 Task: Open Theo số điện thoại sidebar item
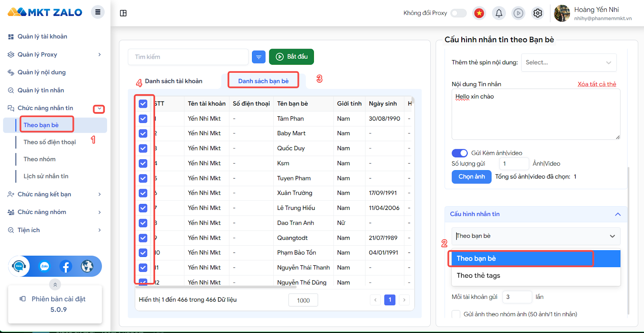[50, 142]
